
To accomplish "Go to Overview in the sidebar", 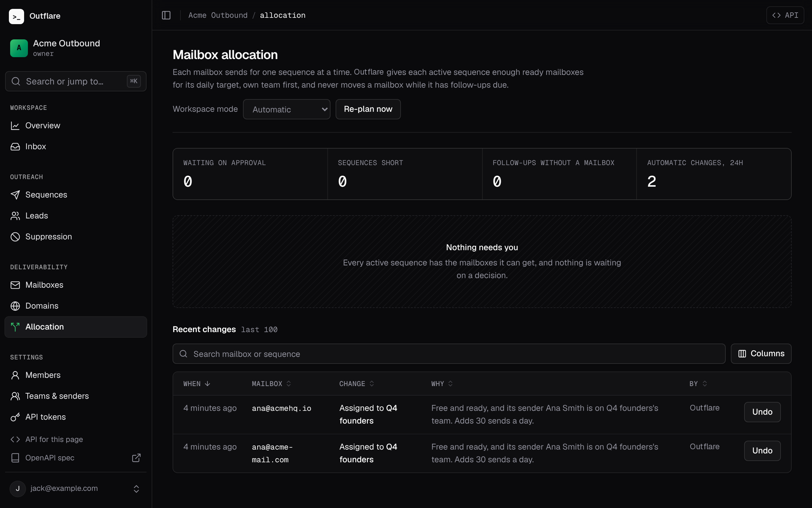I will click(76, 126).
